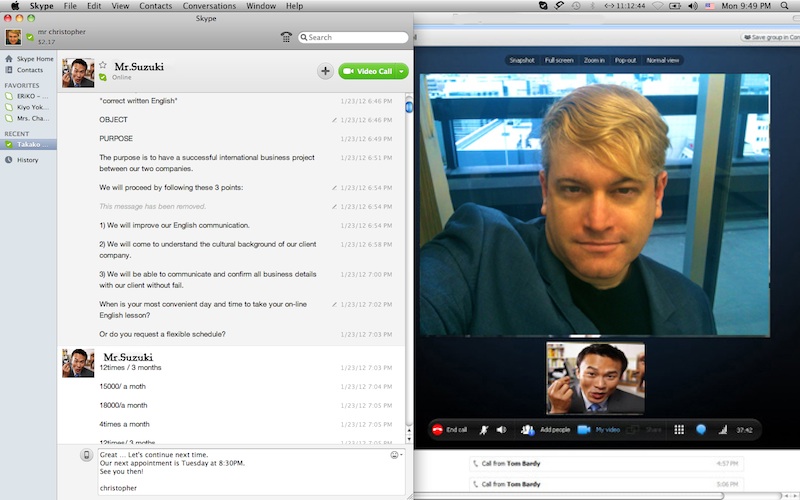
Task: Take a Snapshot of the video
Action: [521, 60]
